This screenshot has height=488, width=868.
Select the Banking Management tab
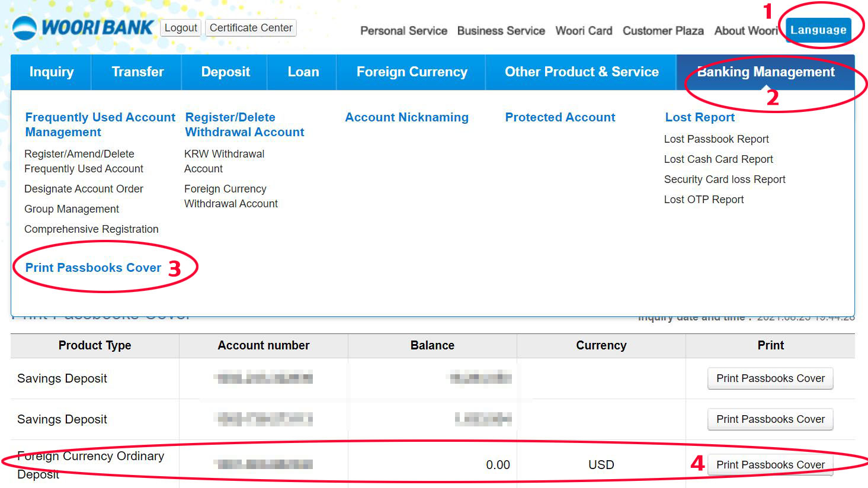[x=765, y=72]
